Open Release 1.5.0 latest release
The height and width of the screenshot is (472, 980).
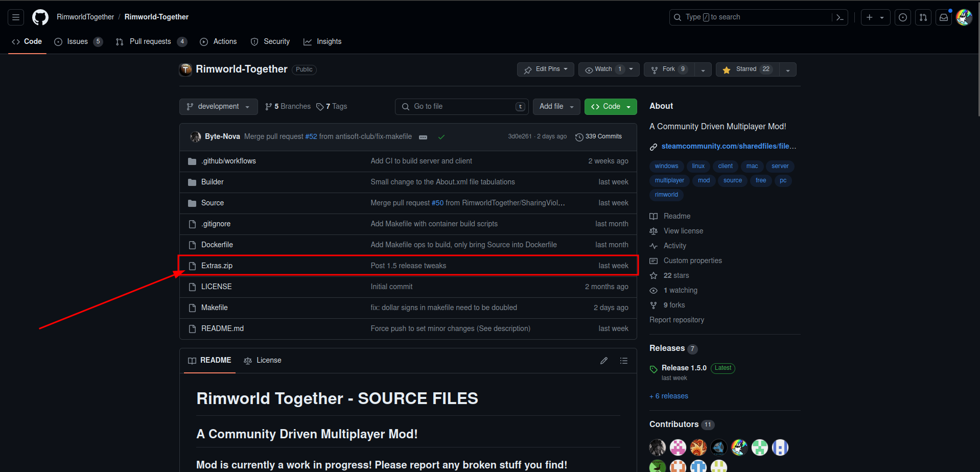point(684,368)
